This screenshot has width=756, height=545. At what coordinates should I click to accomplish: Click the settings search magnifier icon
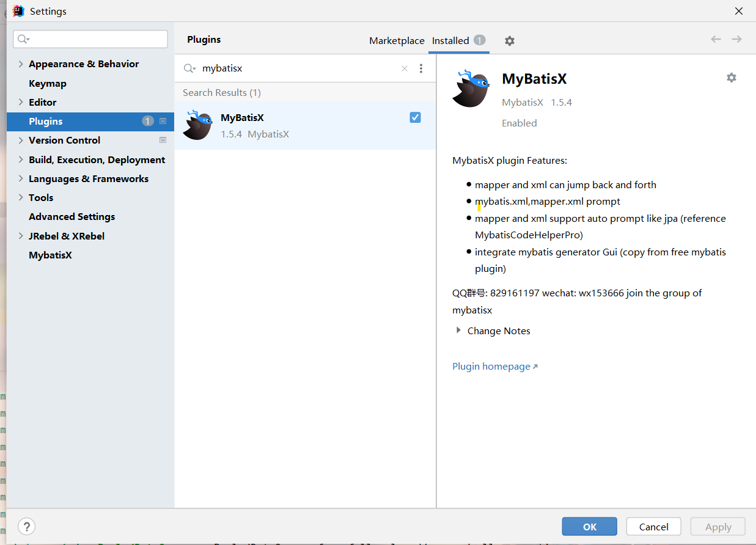pos(23,39)
